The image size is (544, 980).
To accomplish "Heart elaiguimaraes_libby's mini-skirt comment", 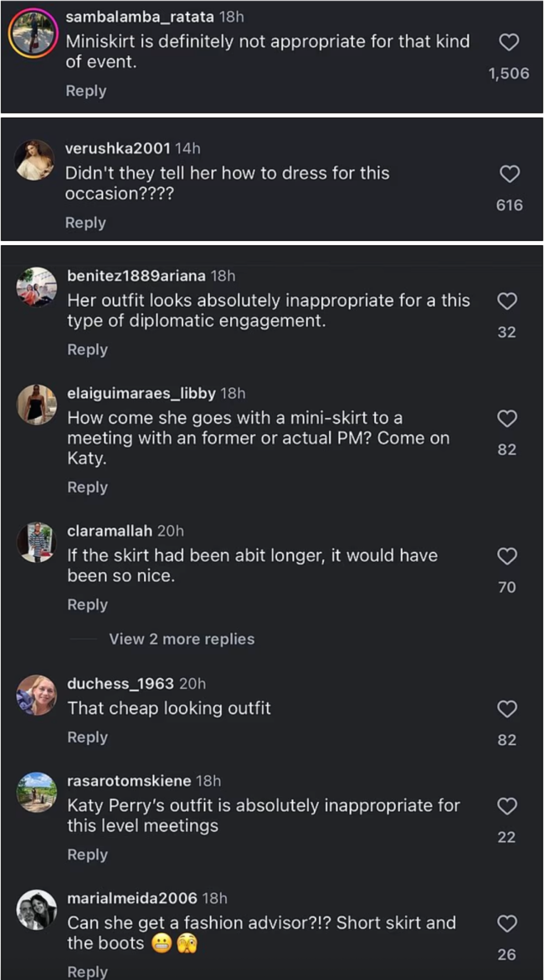I will (507, 418).
